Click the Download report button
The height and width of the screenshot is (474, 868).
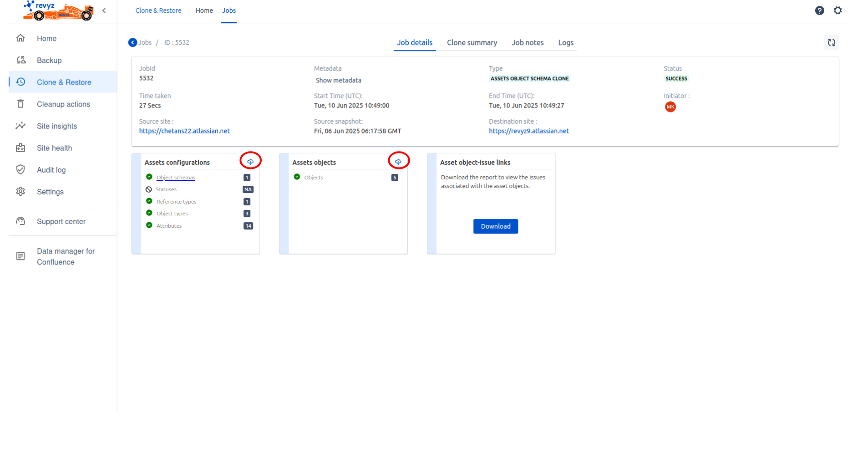point(495,226)
